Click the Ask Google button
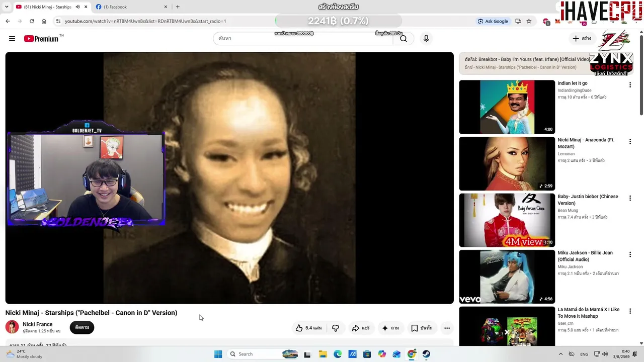 click(x=493, y=21)
